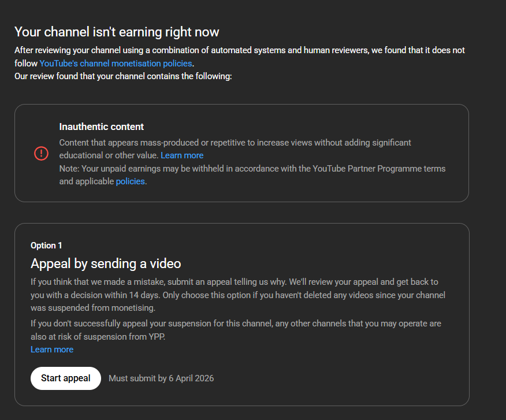
Task: Click Learn more under Inauthentic content
Action: click(182, 155)
